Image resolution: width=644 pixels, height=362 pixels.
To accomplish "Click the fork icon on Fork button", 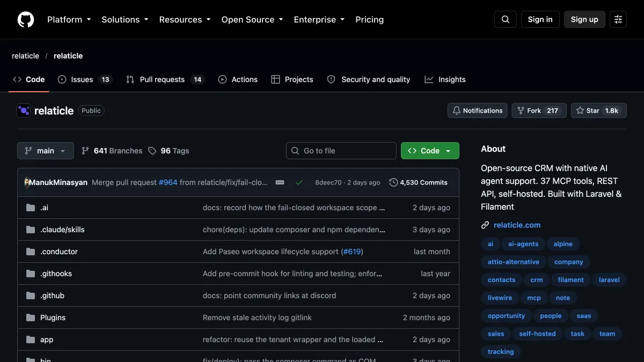I will click(521, 110).
